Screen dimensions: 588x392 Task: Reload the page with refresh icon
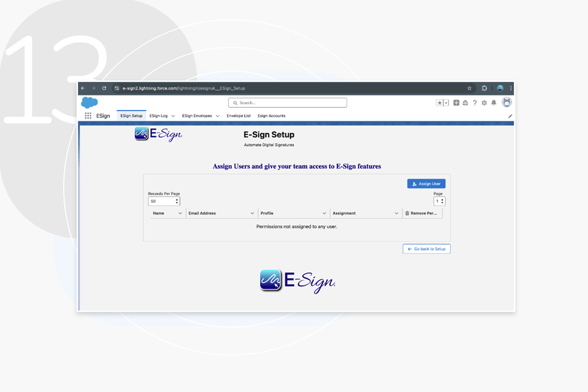[x=104, y=88]
